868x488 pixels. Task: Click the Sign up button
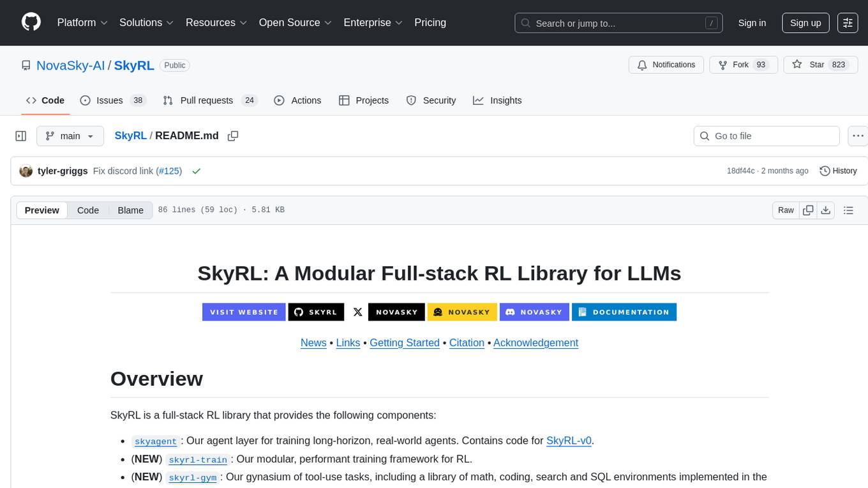pyautogui.click(x=805, y=23)
